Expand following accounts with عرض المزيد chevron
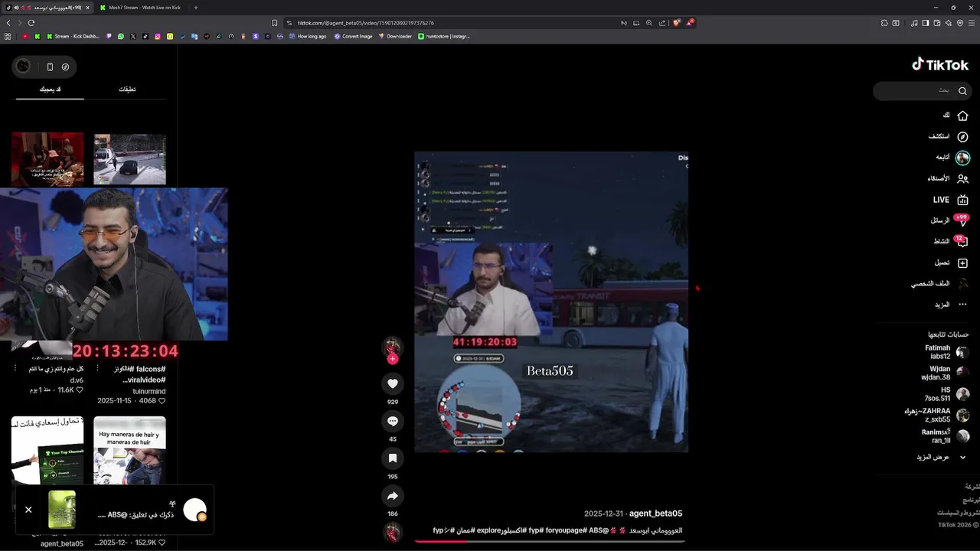 [x=962, y=457]
